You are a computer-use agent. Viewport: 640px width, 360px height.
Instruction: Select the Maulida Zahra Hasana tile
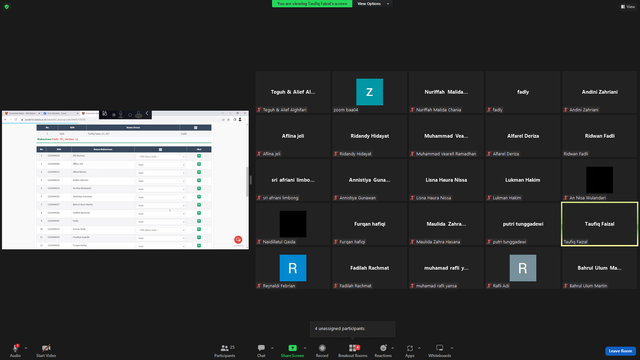[446, 224]
